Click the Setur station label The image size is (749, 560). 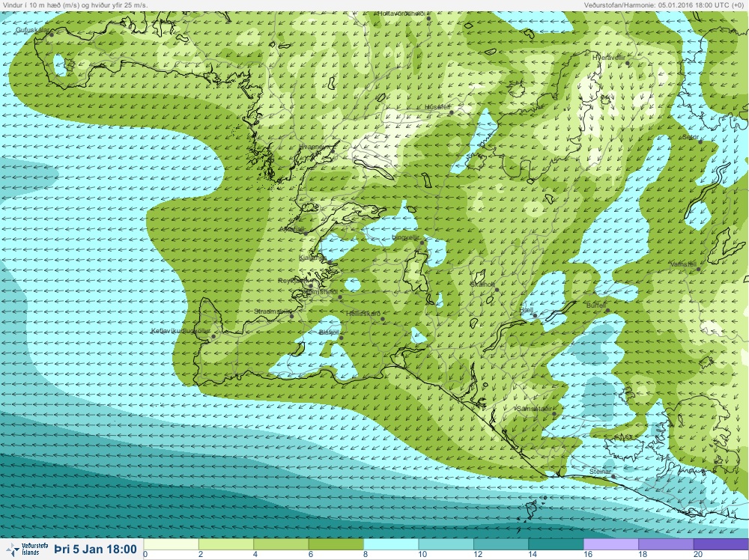coord(690,137)
